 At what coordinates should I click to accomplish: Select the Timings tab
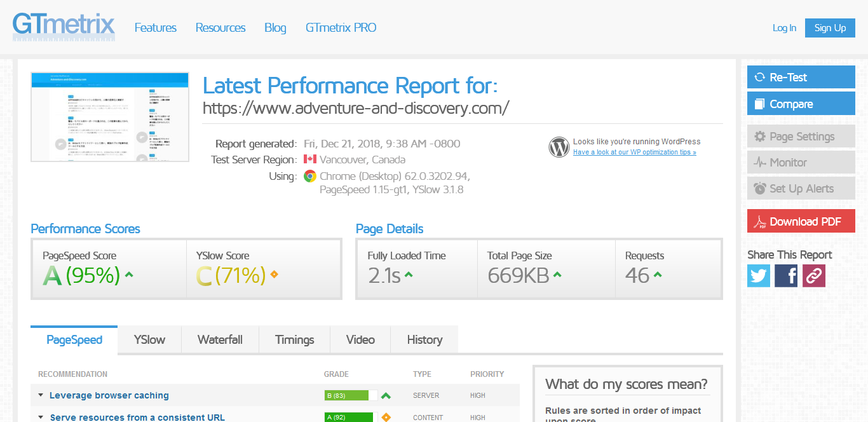pyautogui.click(x=295, y=340)
